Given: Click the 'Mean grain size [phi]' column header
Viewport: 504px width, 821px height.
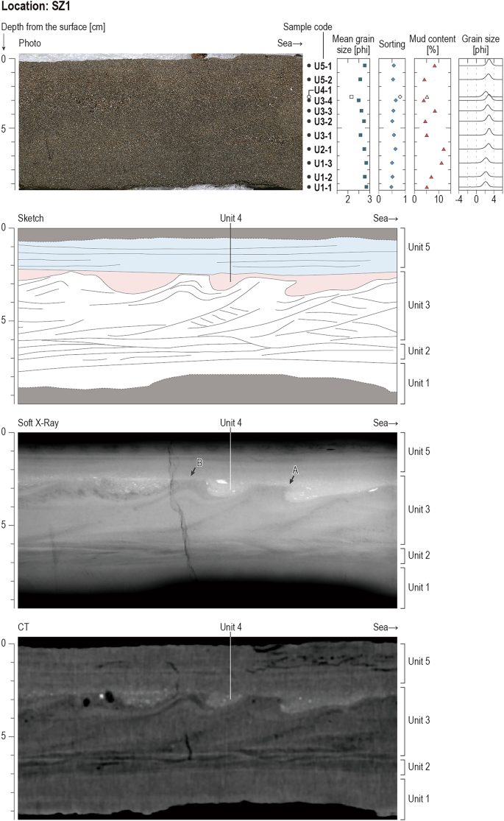Looking at the screenshot, I should point(353,44).
